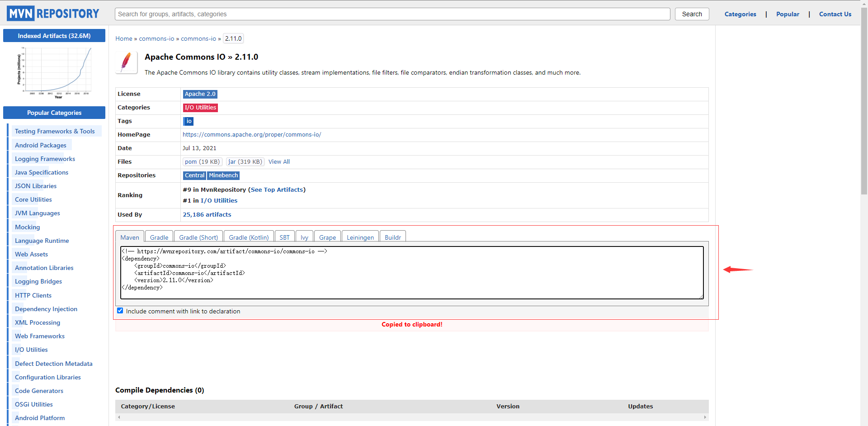The width and height of the screenshot is (868, 426).
Task: Switch to the Grape tab
Action: tap(327, 237)
